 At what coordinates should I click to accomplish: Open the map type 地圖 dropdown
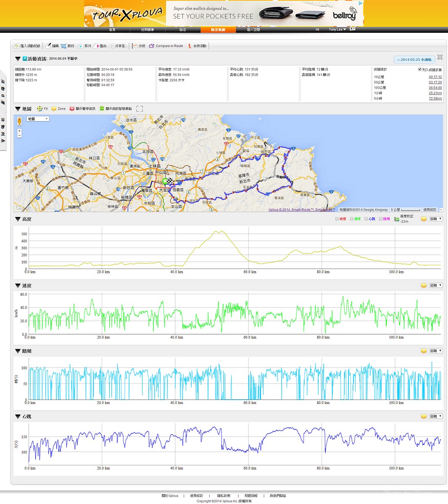38,119
